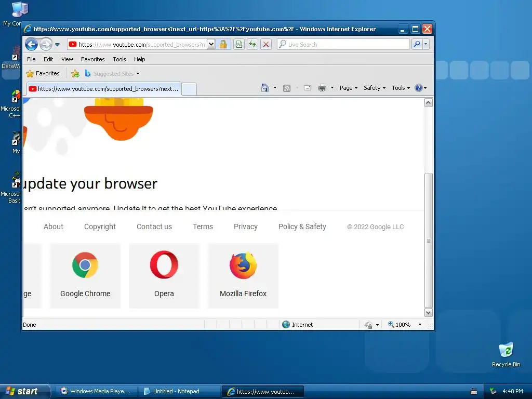532x399 pixels.
Task: Expand the Home button dropdown arrow
Action: (275, 88)
